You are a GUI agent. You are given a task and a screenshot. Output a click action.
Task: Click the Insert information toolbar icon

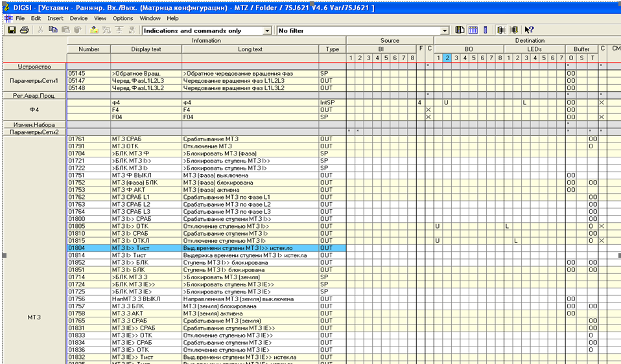(94, 30)
